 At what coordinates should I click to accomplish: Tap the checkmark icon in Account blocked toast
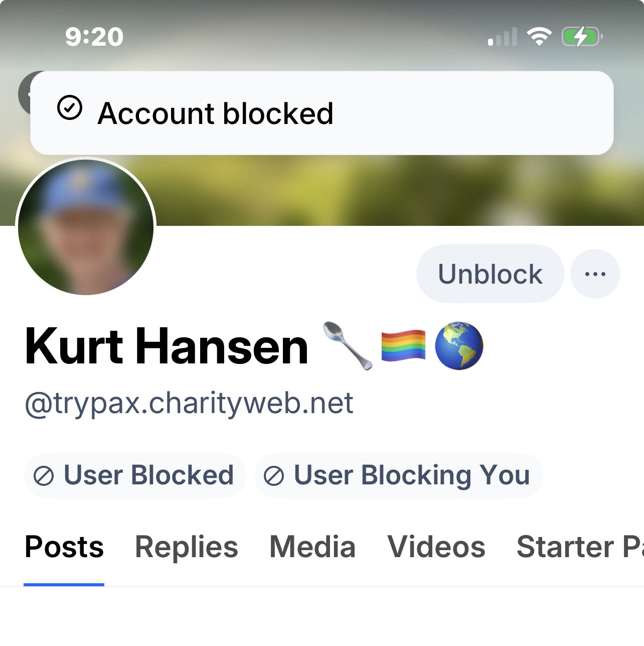tap(70, 108)
